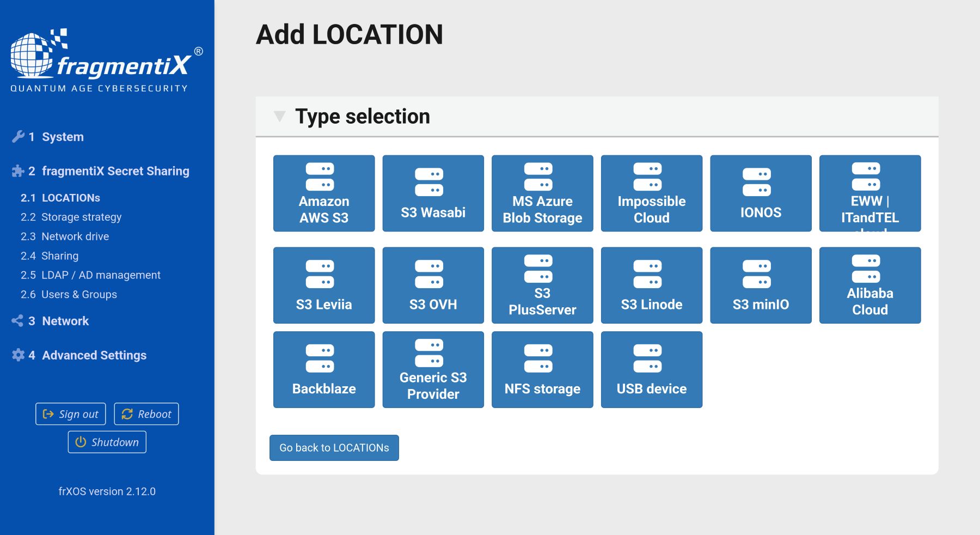The width and height of the screenshot is (980, 535).
Task: Choose the S3 Wasabi storage tile
Action: (433, 193)
